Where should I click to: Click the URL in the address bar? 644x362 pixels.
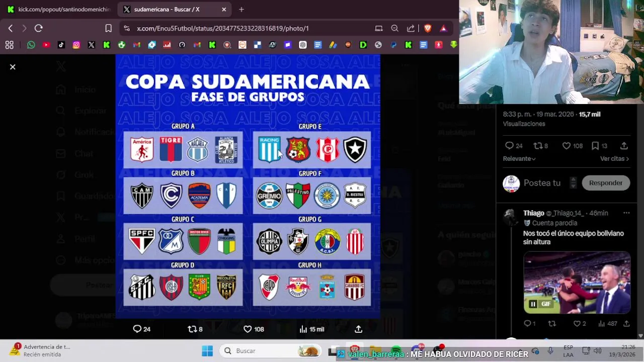coord(223,29)
